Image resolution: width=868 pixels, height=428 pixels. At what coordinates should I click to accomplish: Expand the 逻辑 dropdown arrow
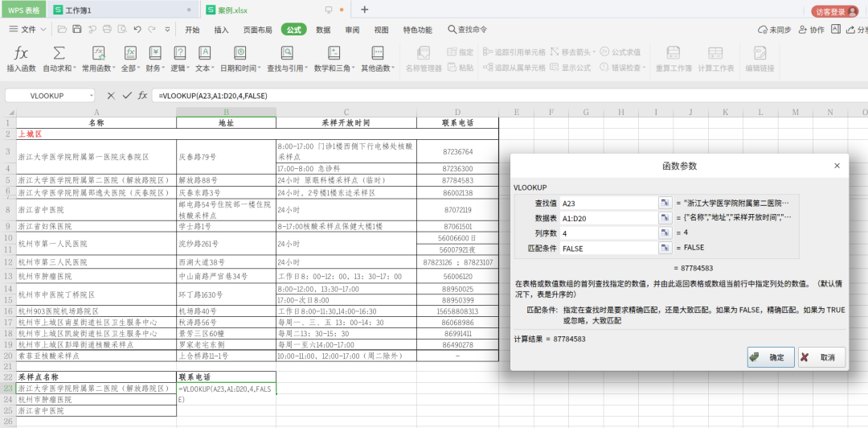coord(188,68)
